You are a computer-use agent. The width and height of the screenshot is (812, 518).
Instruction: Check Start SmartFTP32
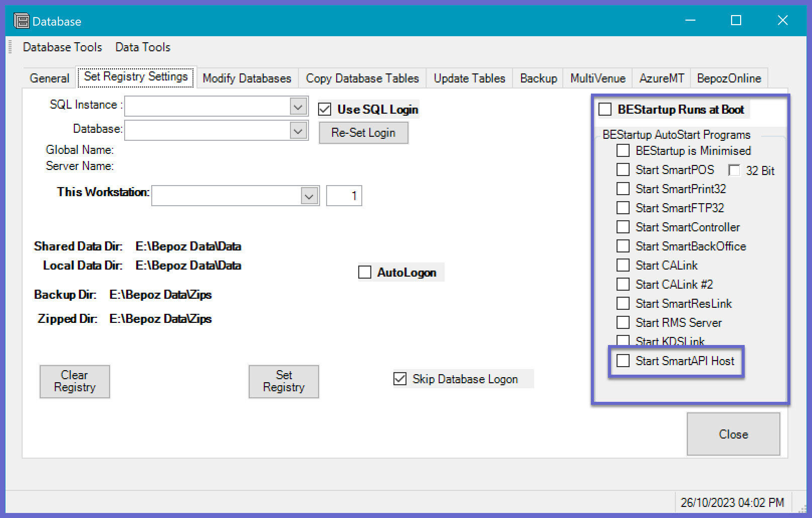click(x=623, y=208)
